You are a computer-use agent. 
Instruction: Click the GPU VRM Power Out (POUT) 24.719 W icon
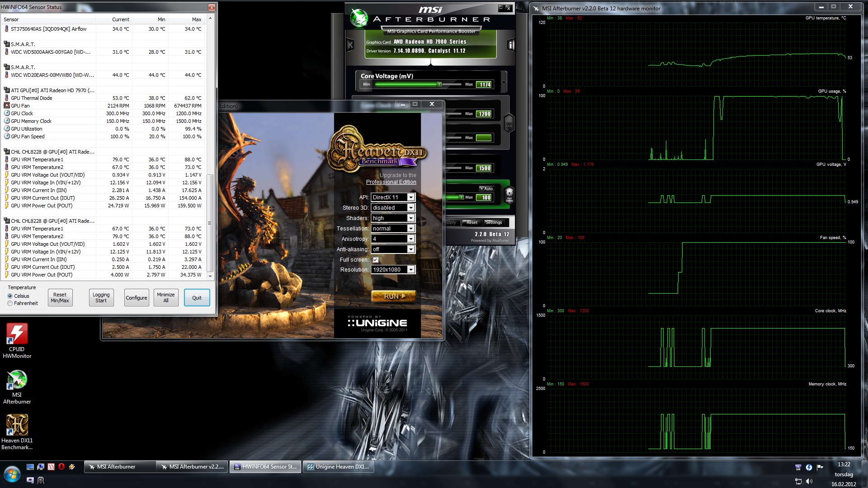click(x=7, y=206)
